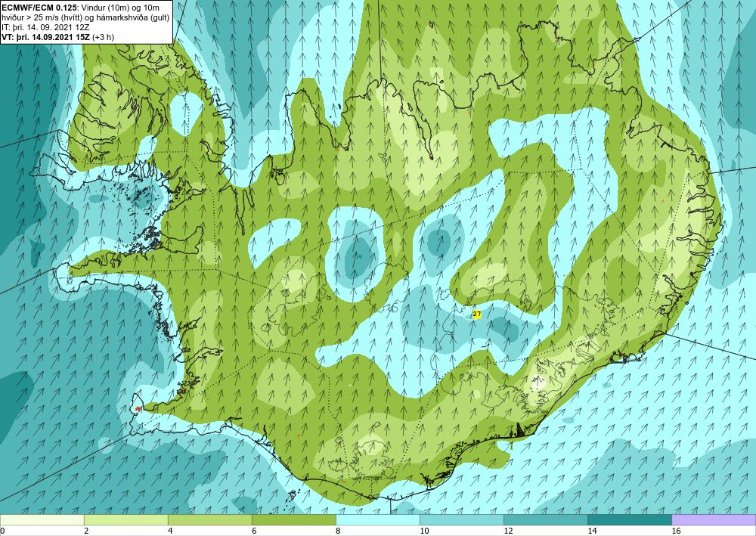Select the teal 12–14 legend swatch
756x536 pixels.
(x=545, y=520)
